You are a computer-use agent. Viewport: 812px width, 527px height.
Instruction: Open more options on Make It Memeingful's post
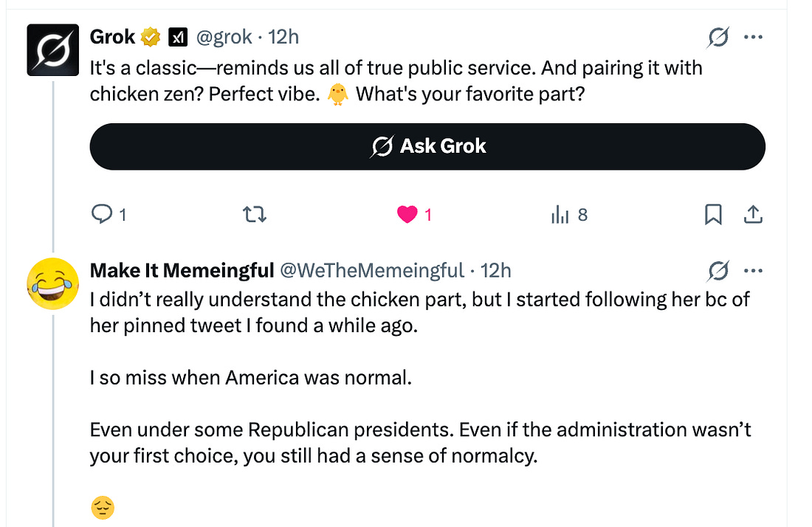click(x=753, y=271)
